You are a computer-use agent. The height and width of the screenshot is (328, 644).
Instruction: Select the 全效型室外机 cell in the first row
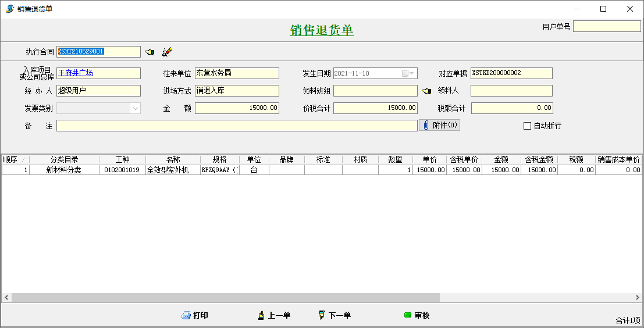point(173,170)
